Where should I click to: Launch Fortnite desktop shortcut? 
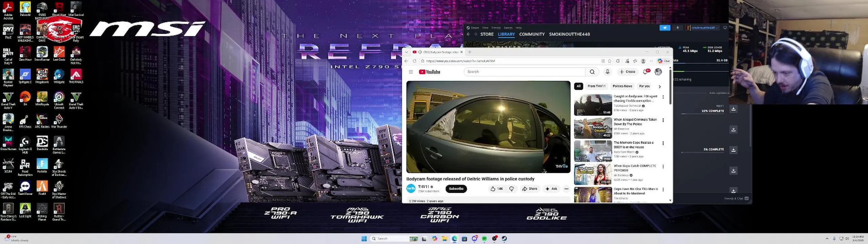tap(42, 166)
